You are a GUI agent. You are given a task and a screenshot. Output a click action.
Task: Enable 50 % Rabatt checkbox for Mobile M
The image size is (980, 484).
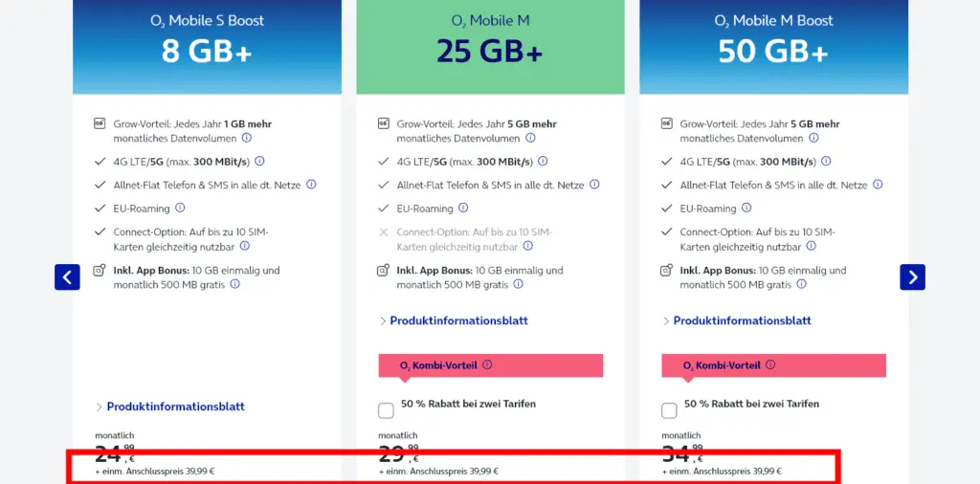(x=386, y=410)
